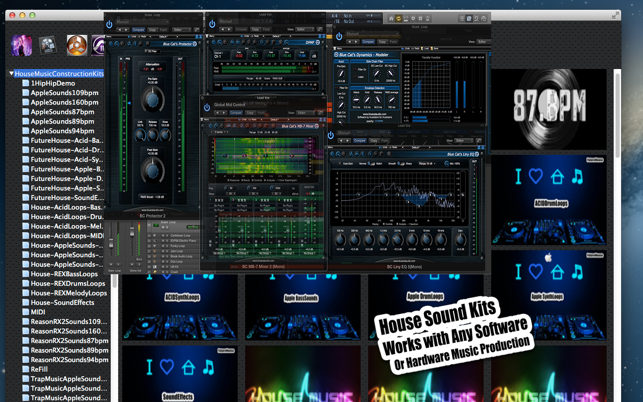The image size is (643, 402).
Task: Click the notepad icon in the top toolbar
Action: click(x=469, y=18)
